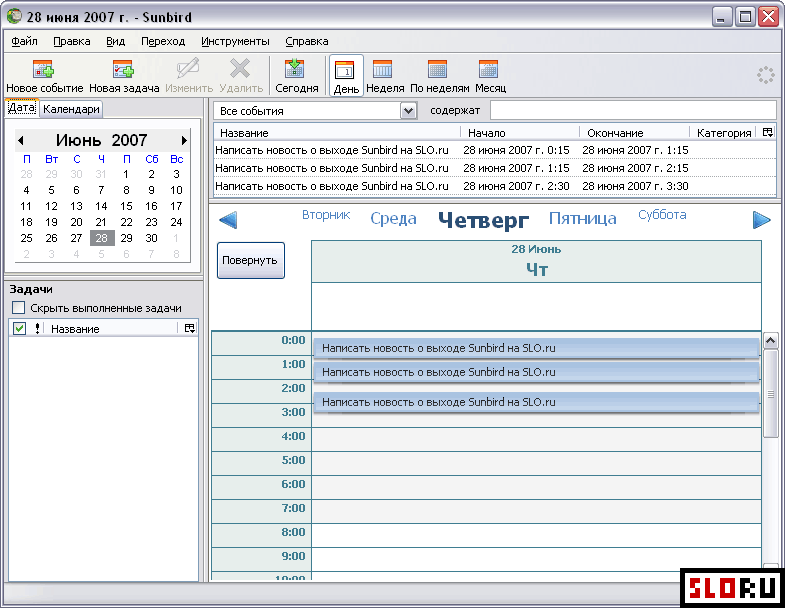The width and height of the screenshot is (785, 608).
Task: Select date 15 in mini calendar
Action: (x=126, y=206)
